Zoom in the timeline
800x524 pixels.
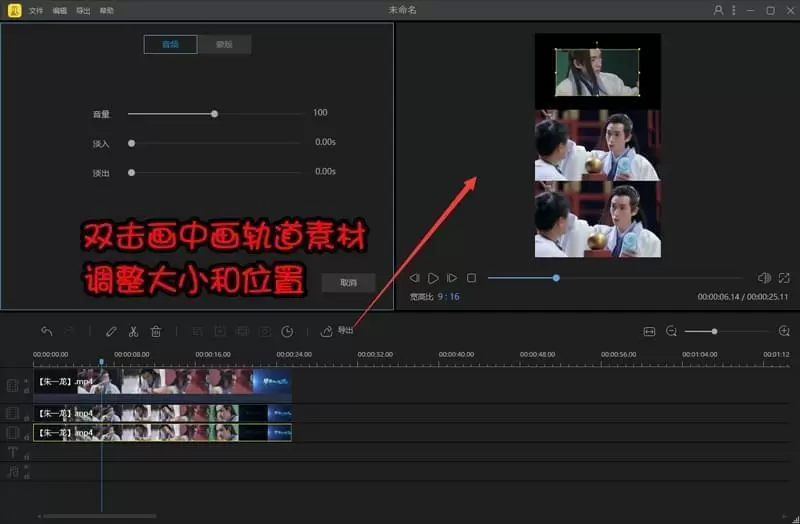coord(784,331)
